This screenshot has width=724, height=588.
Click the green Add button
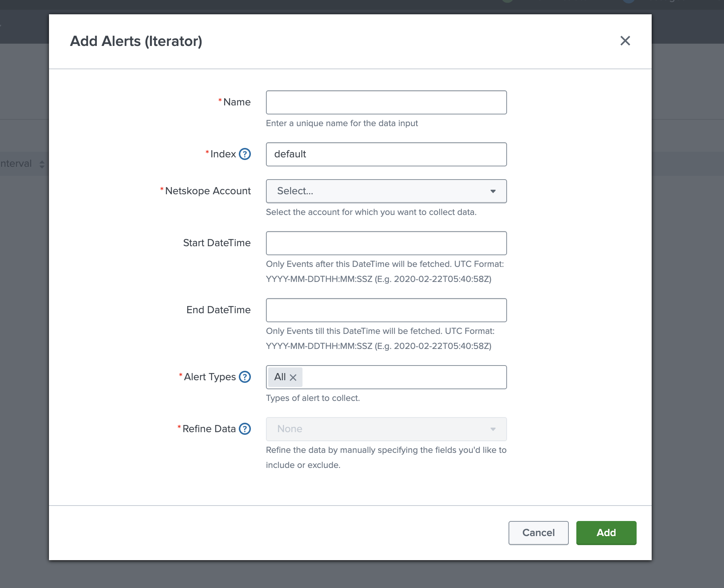[606, 533]
